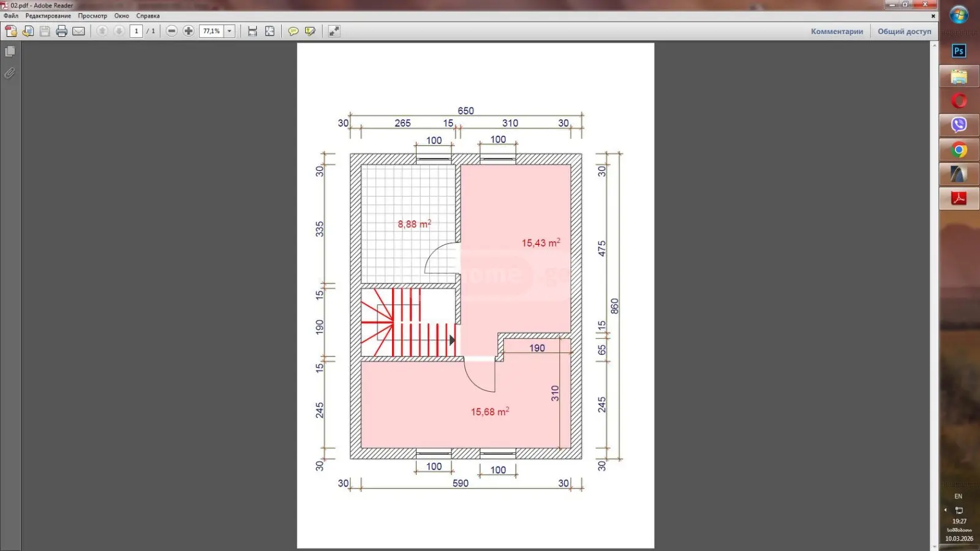The height and width of the screenshot is (551, 980).
Task: Open the Файл menu
Action: coord(11,16)
